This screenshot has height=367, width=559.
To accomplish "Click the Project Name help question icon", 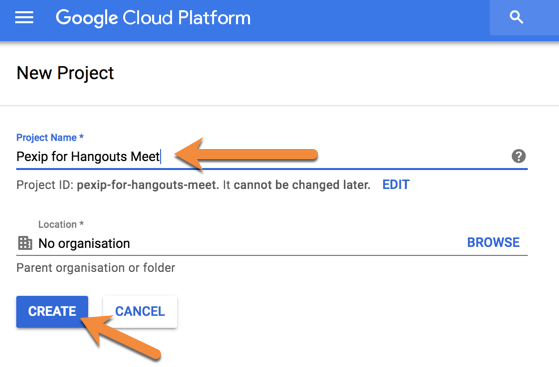I will coord(518,156).
